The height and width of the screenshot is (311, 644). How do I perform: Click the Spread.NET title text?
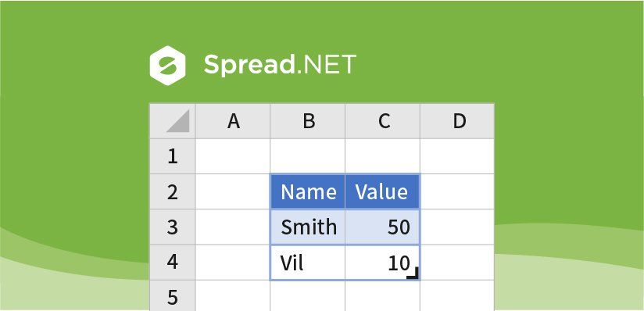point(280,65)
